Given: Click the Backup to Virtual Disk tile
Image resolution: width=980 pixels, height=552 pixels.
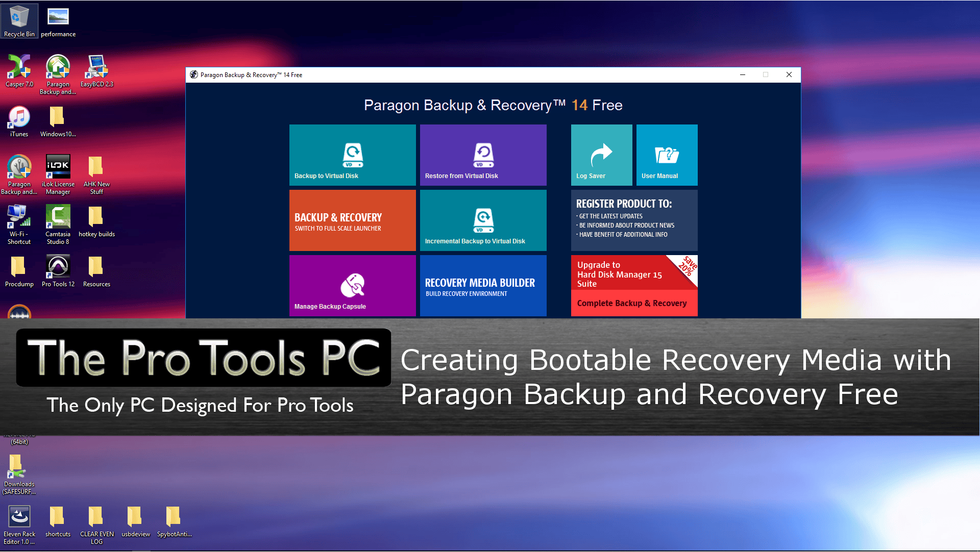Looking at the screenshot, I should pos(353,155).
